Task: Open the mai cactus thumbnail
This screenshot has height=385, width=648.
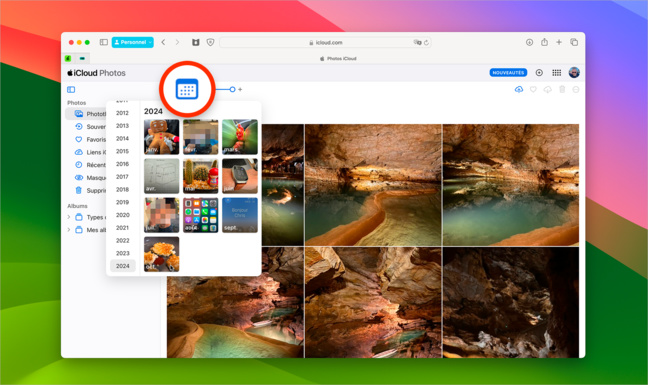Action: pyautogui.click(x=200, y=176)
